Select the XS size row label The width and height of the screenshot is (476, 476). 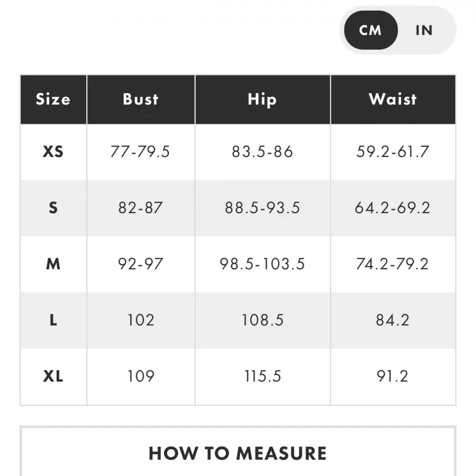coord(53,152)
